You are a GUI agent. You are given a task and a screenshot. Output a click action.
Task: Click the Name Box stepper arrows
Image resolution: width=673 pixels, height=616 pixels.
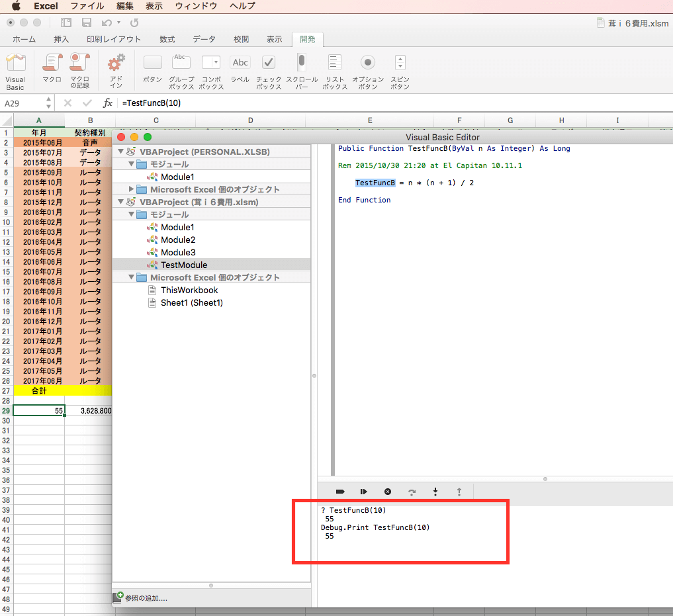pyautogui.click(x=48, y=103)
